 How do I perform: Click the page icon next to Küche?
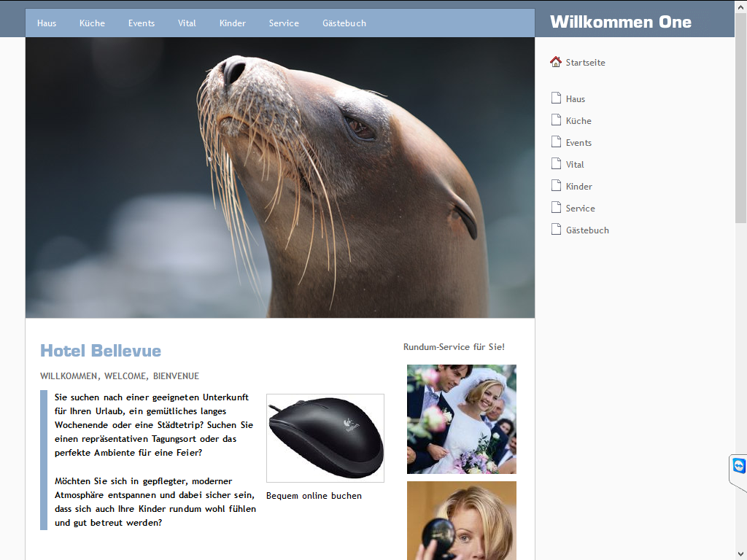pyautogui.click(x=556, y=120)
